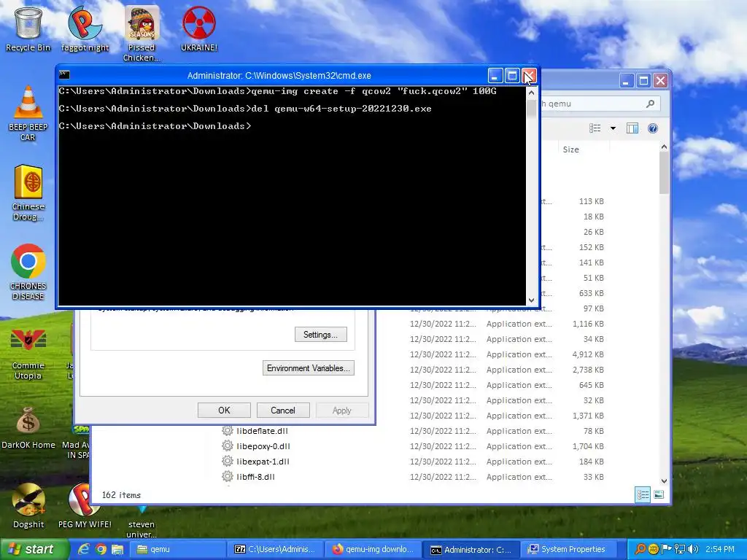Switch to Firefox qemu-img downlo... taskbar item

(373, 549)
